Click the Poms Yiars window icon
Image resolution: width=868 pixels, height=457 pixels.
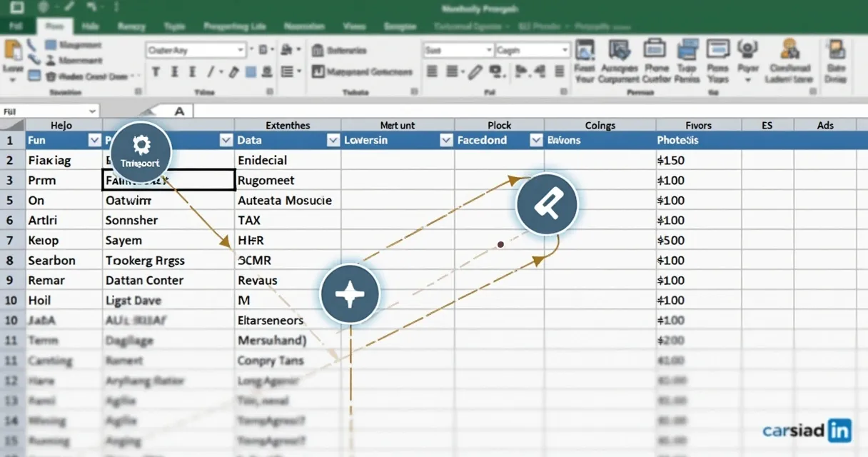pyautogui.click(x=718, y=49)
